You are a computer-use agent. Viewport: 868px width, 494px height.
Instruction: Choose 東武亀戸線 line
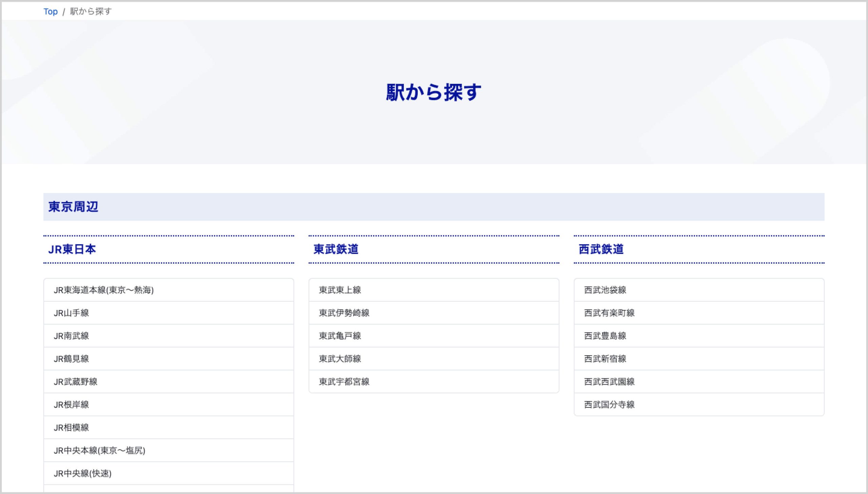[434, 336]
